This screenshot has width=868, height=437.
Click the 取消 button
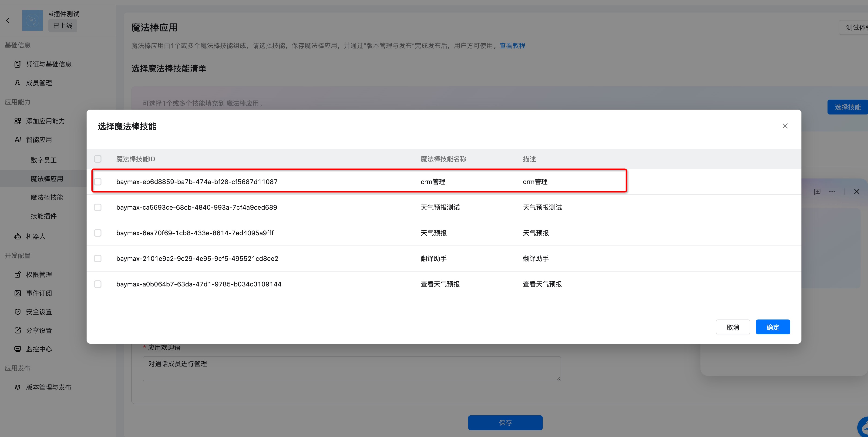[x=733, y=327]
